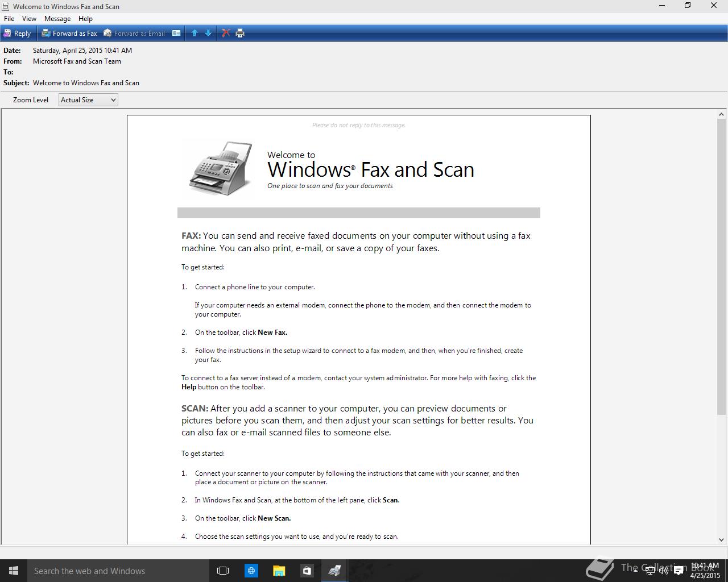
Task: Restore down the message window
Action: tap(688, 6)
